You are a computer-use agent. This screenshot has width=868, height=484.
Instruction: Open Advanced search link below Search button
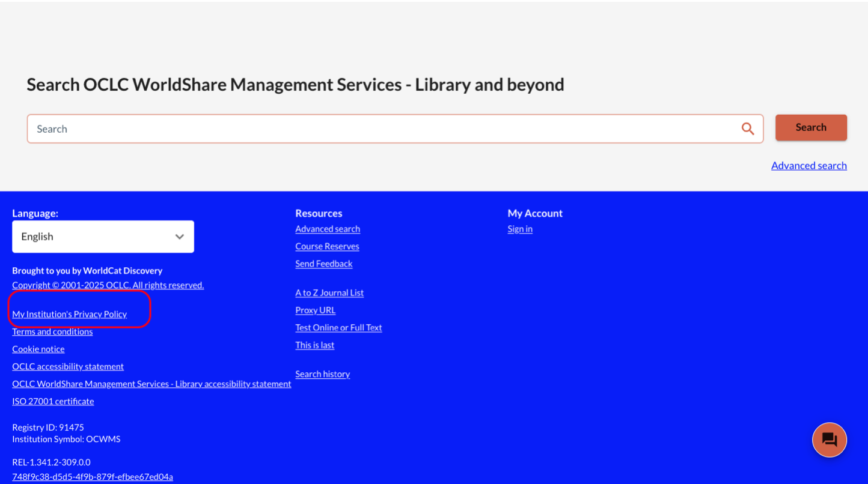point(808,166)
